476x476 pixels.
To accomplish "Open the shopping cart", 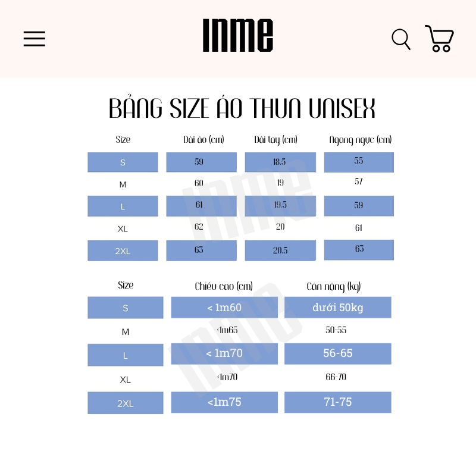I will 439,39.
